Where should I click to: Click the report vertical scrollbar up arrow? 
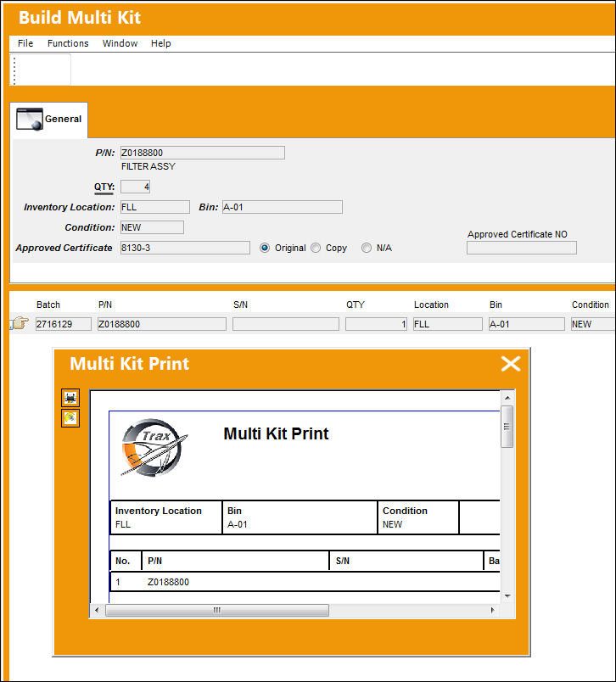(507, 398)
